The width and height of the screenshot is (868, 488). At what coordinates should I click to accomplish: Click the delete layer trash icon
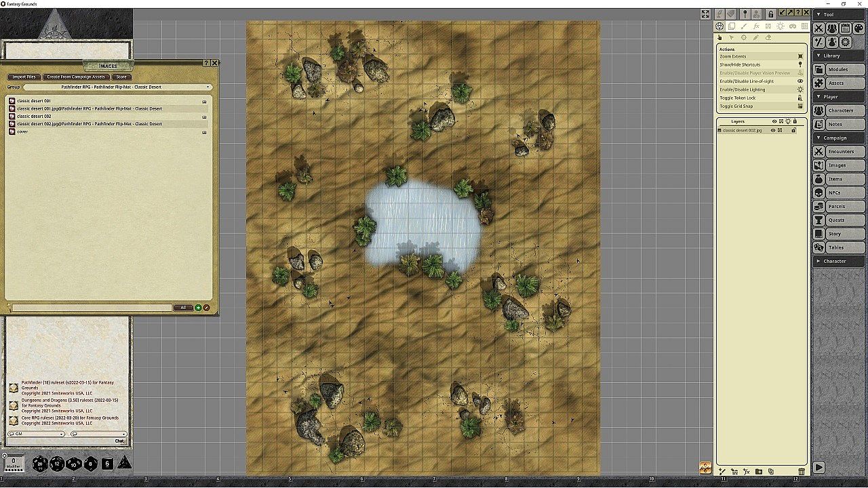[x=802, y=472]
